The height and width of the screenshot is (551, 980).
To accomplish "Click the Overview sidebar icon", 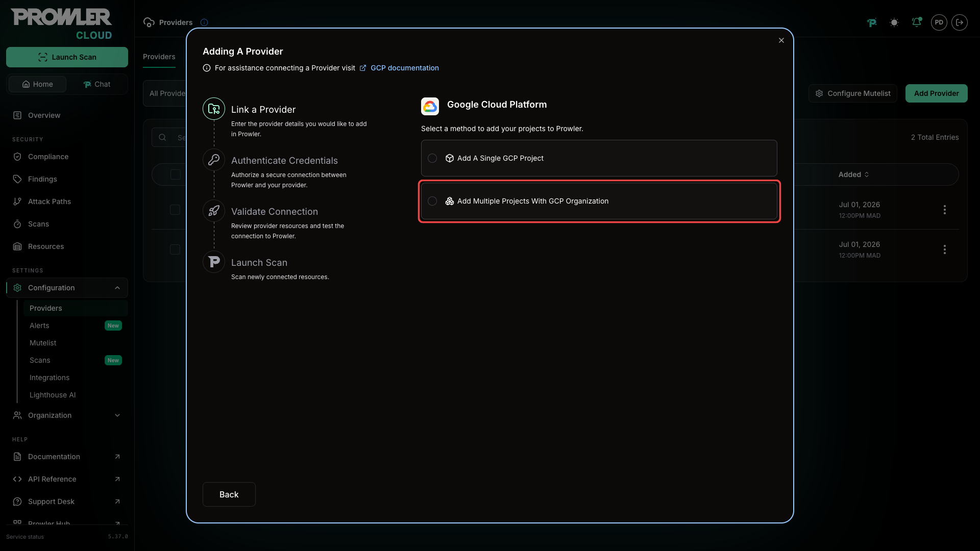I will tap(17, 115).
